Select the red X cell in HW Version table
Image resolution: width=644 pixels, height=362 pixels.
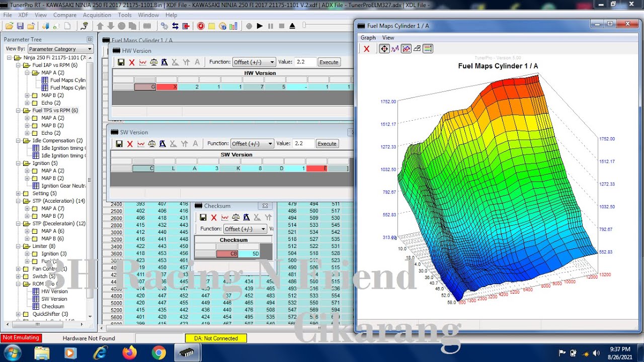[167, 87]
